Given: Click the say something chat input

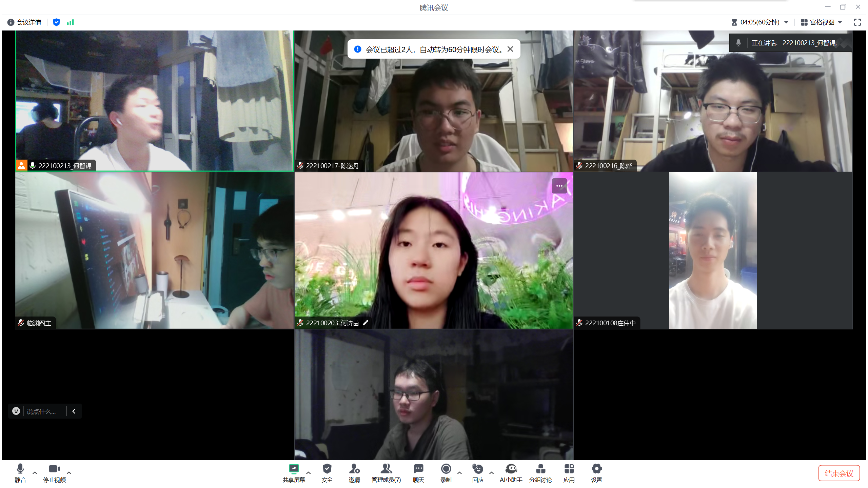Looking at the screenshot, I should (x=41, y=411).
